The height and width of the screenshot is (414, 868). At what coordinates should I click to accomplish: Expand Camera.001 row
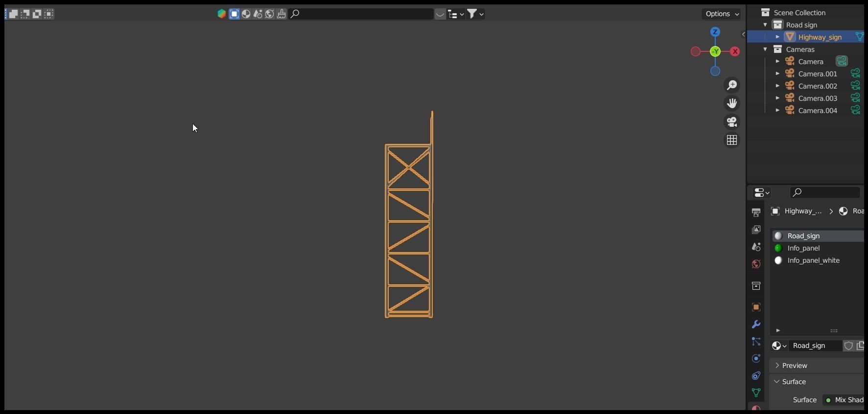coord(777,74)
